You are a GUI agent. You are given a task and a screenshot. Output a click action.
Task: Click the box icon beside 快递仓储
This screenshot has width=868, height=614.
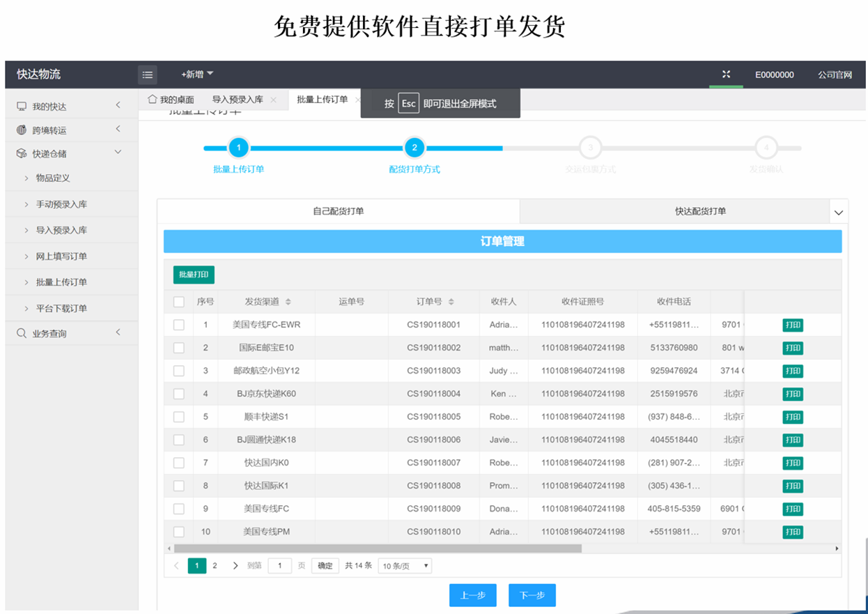point(22,153)
